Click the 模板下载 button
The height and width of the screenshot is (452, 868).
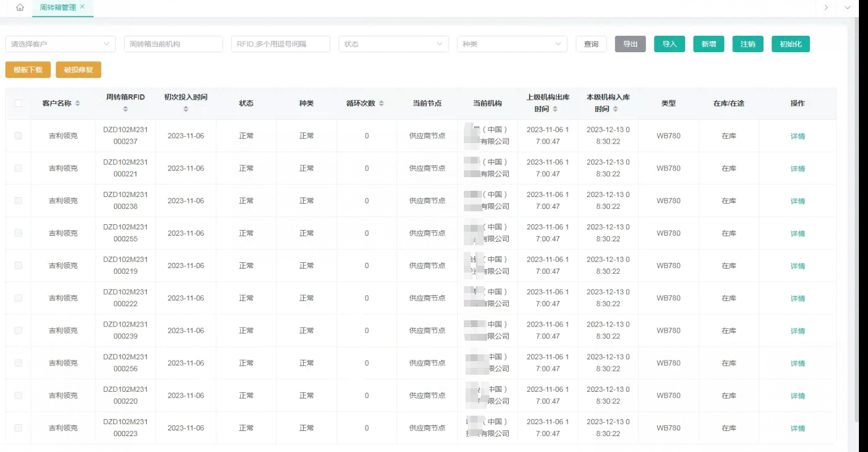[x=28, y=70]
